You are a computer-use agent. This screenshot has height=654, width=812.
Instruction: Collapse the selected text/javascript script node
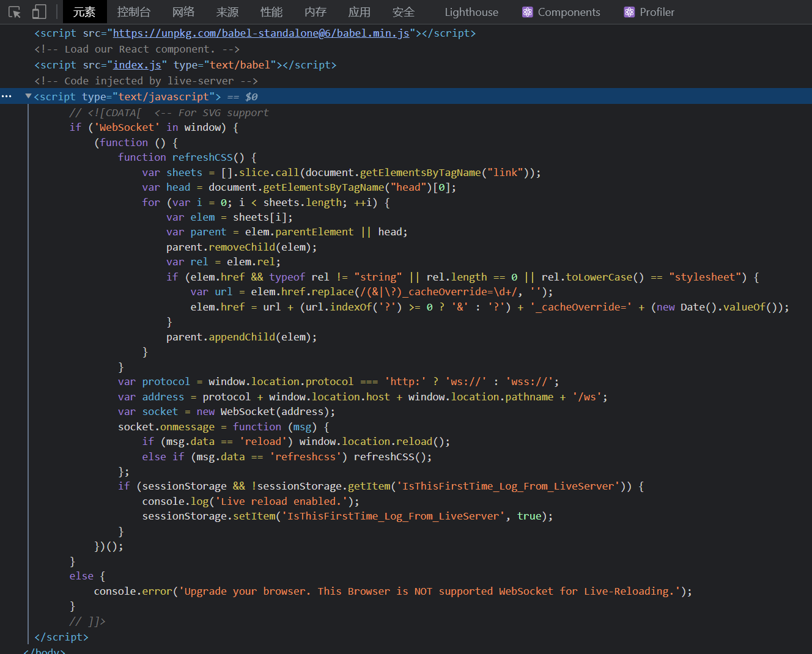28,97
